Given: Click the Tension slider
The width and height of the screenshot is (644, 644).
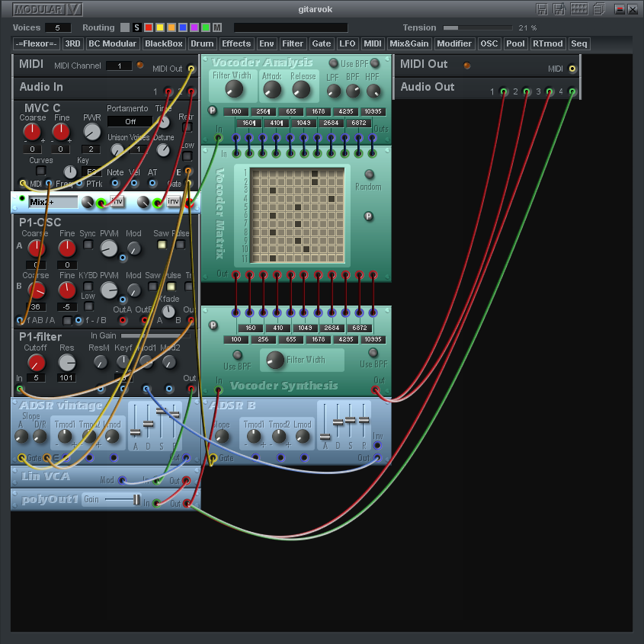Looking at the screenshot, I should [x=476, y=27].
